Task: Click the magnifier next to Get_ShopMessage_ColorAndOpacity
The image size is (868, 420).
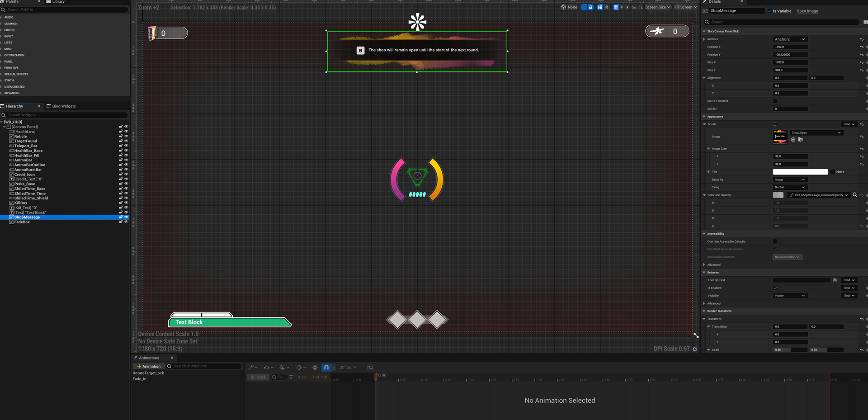Action: pyautogui.click(x=855, y=195)
